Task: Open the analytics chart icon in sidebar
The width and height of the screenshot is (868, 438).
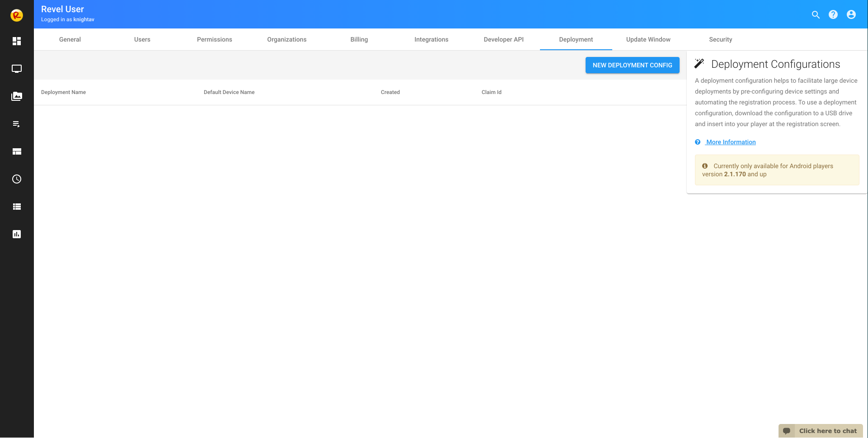Action: (17, 234)
